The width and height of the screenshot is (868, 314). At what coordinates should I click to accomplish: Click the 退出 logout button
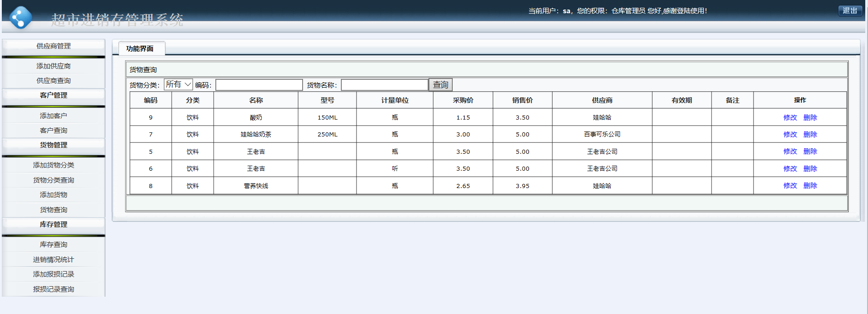(x=849, y=10)
